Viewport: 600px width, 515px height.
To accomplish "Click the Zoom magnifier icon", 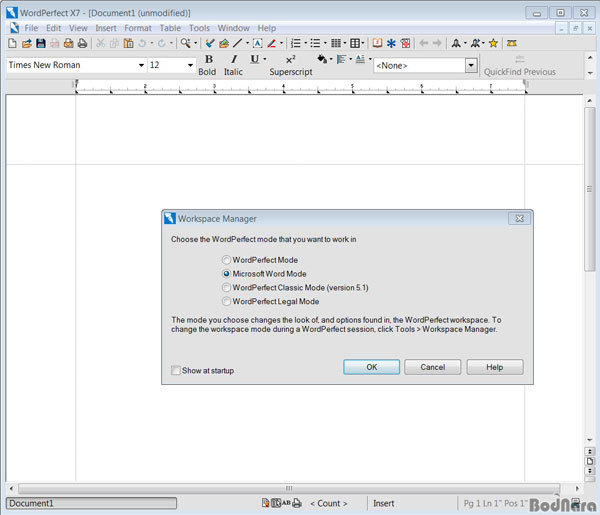I will [x=186, y=43].
